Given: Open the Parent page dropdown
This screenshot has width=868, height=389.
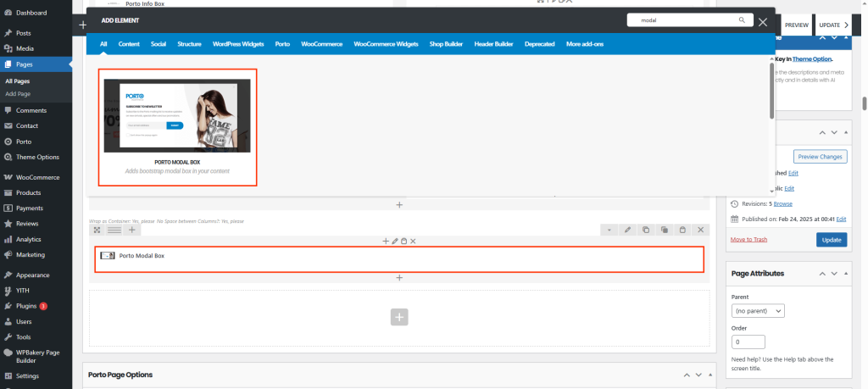Looking at the screenshot, I should tap(757, 311).
